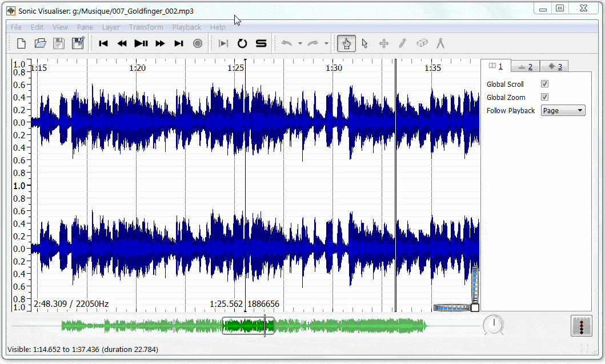Click the "1:25.562" playback position text

point(226,304)
